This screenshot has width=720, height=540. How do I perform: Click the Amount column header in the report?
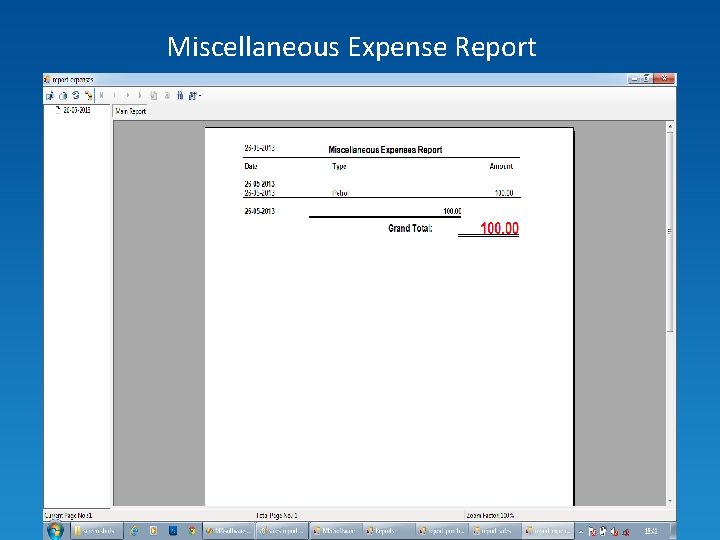point(501,166)
